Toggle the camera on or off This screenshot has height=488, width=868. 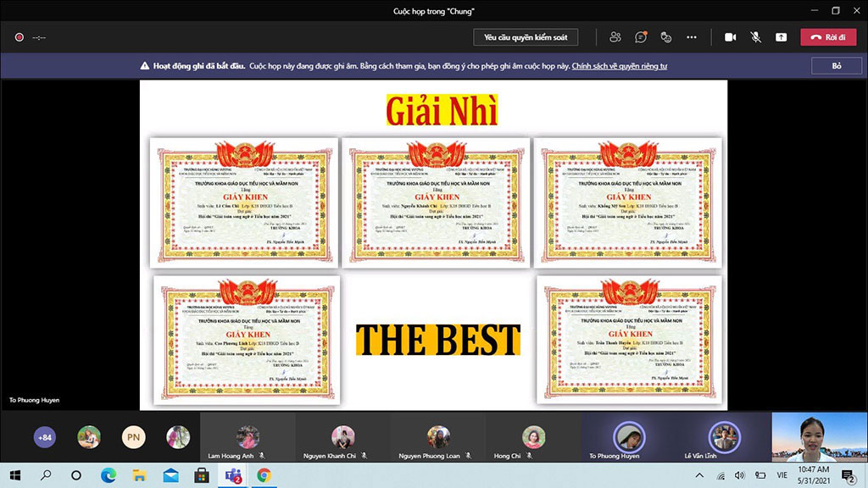(x=730, y=37)
